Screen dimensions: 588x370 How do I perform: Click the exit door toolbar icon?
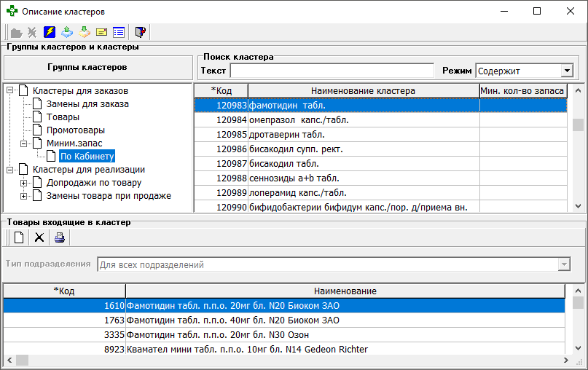pos(141,32)
